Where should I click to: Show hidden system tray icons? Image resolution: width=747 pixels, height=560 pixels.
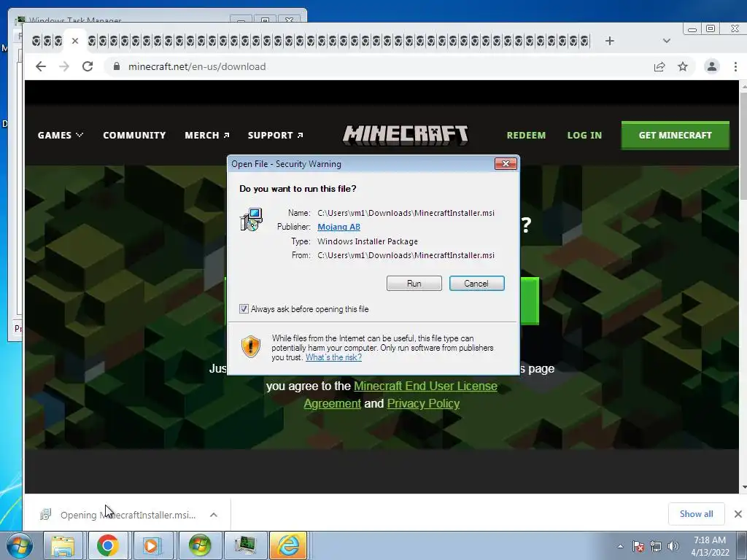click(620, 546)
